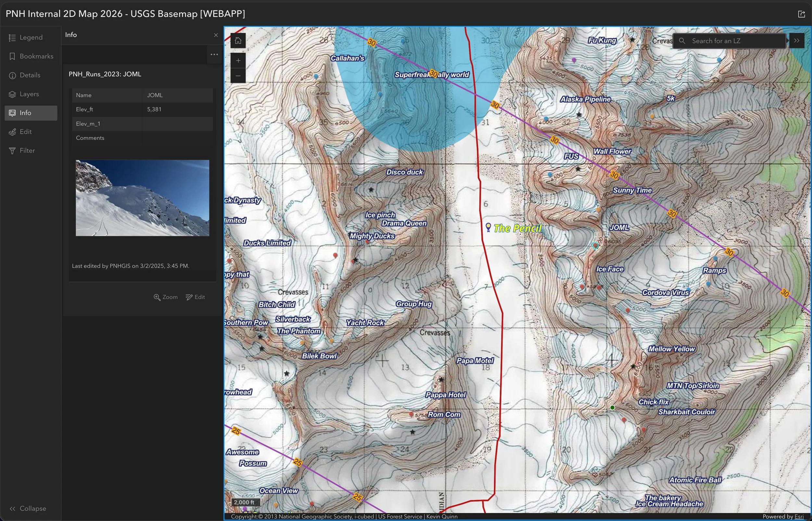Expand the double-chevron panel beside search

point(797,41)
